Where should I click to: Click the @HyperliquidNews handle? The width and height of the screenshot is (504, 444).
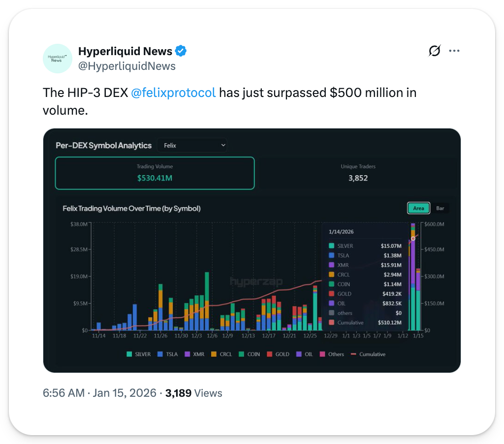click(x=127, y=66)
